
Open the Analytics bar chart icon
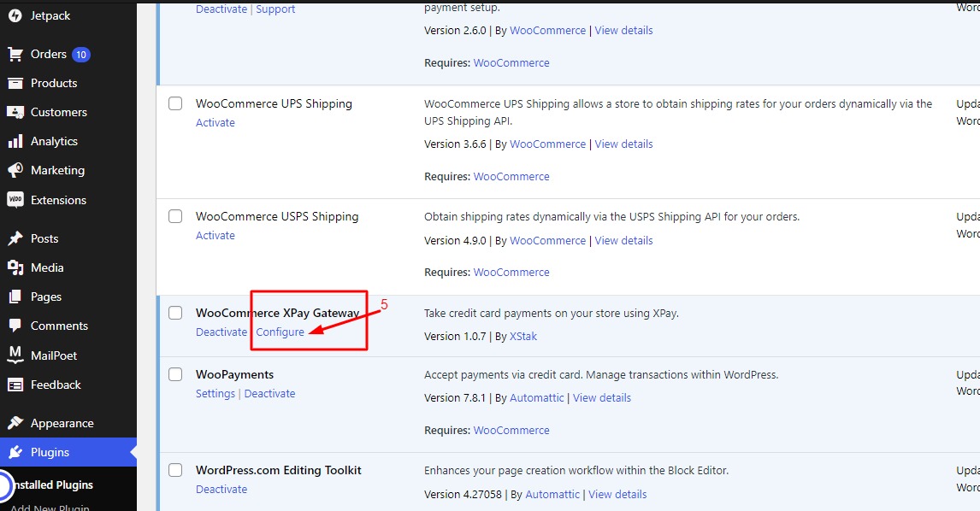point(15,141)
